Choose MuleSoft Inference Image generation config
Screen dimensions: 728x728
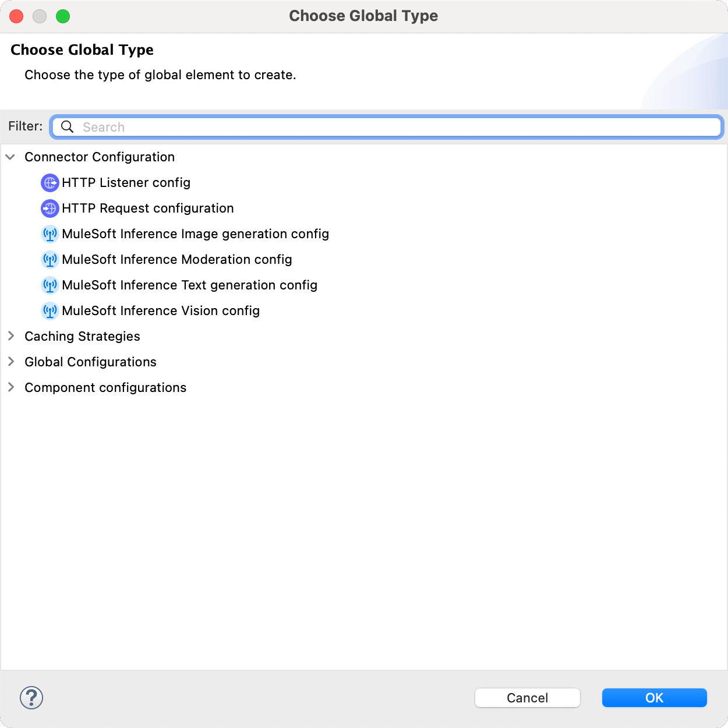click(x=195, y=234)
